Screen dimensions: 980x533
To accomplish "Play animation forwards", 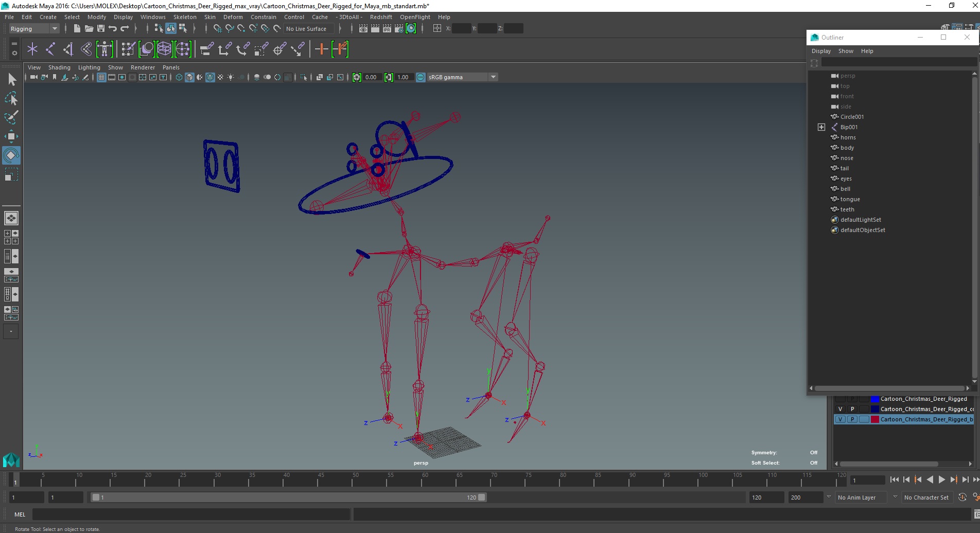I will pyautogui.click(x=941, y=479).
